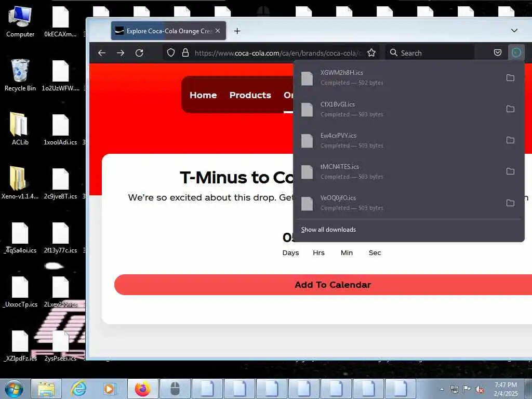
Task: Select 2Lxex255.ics file on desktop
Action: 60,291
